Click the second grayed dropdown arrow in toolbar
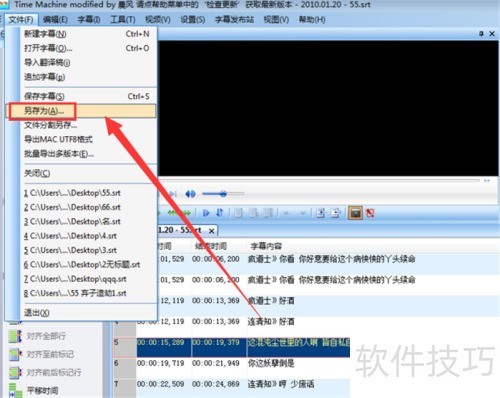Viewport: 500px width, 398px height. 302,213
